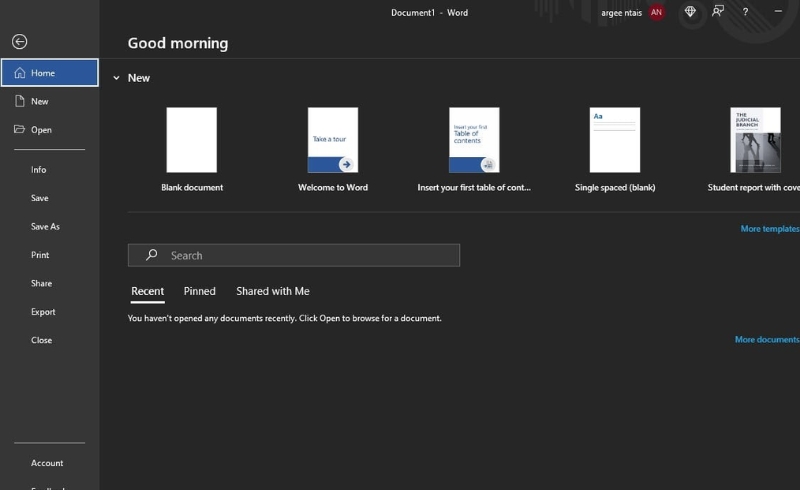Open the Print page
Image resolution: width=800 pixels, height=490 pixels.
(x=40, y=255)
